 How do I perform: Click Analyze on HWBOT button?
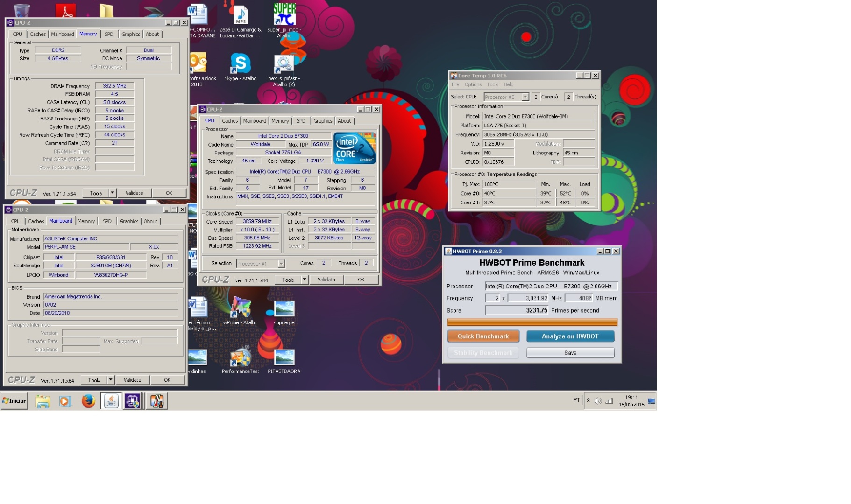pos(570,336)
